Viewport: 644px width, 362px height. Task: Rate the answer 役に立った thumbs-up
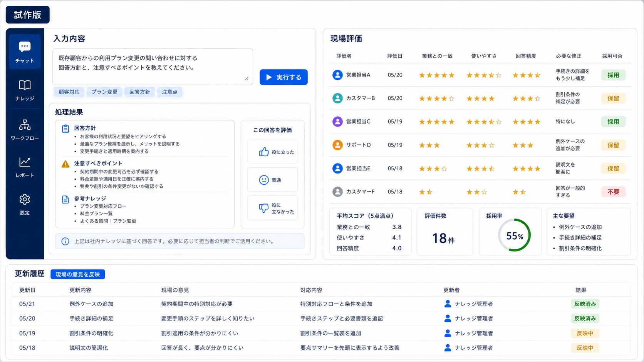coord(272,152)
